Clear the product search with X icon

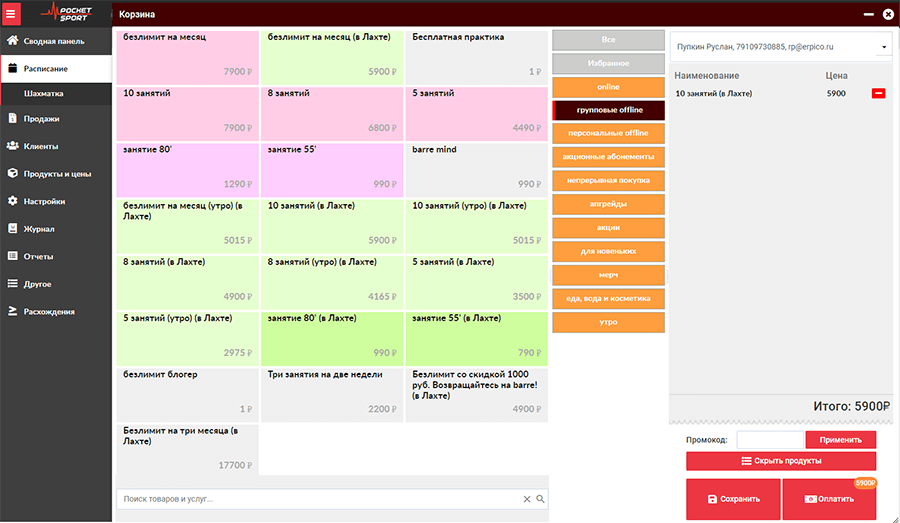point(527,499)
